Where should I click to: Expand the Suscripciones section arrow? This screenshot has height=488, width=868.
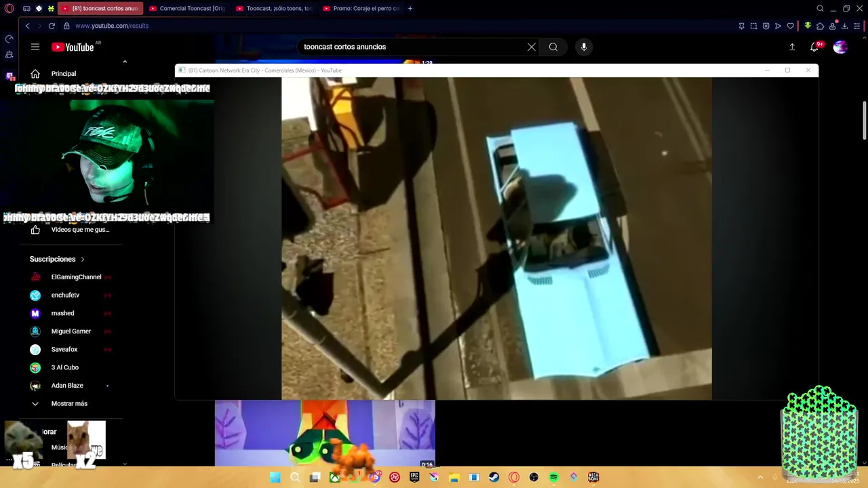(x=83, y=260)
